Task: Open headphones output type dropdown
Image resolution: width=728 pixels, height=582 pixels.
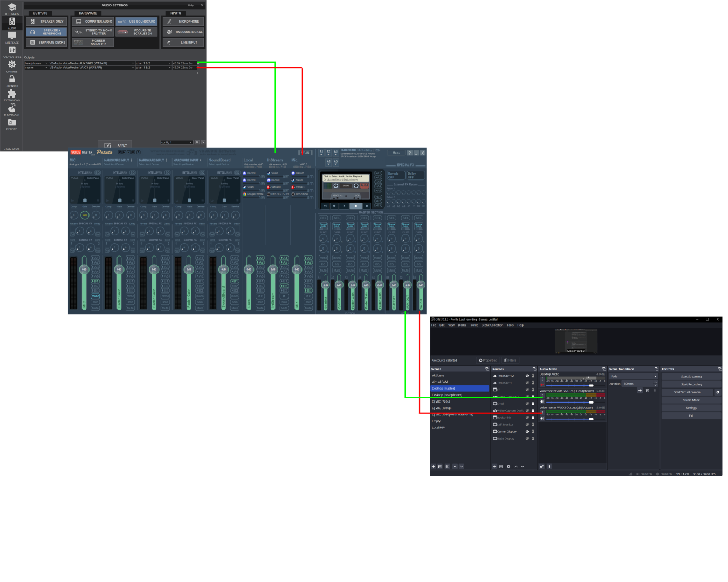Action: point(36,63)
